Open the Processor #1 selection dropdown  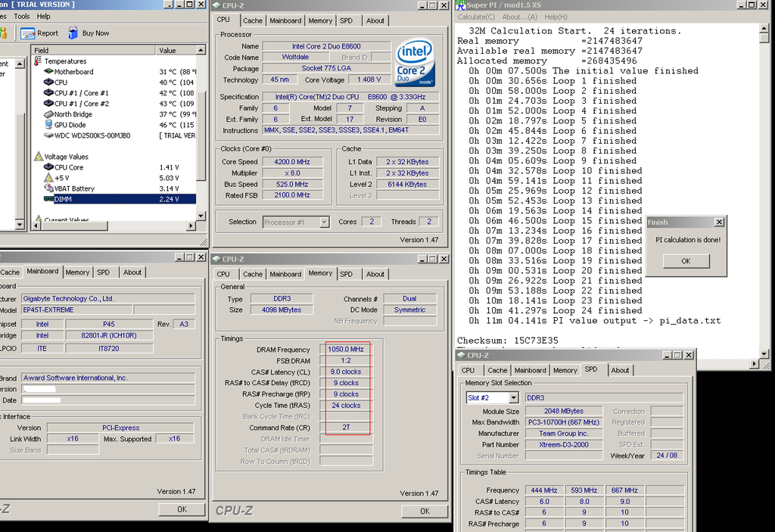(x=324, y=222)
